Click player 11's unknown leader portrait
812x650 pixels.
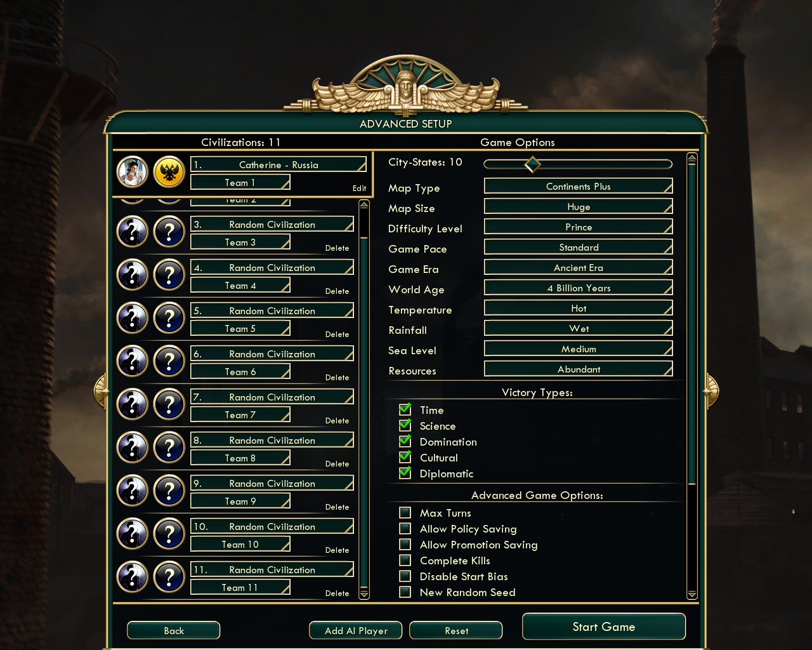tap(133, 578)
